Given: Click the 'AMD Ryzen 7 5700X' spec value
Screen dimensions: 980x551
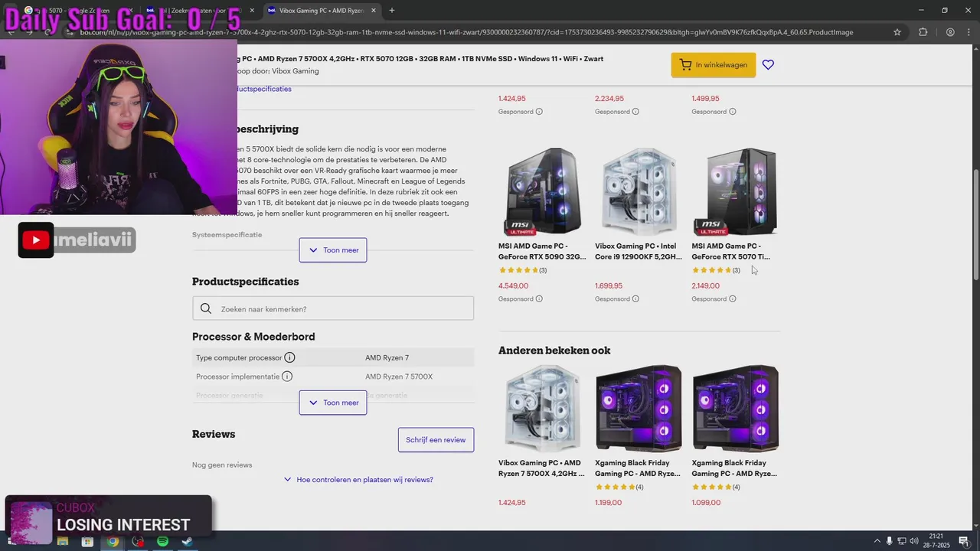Looking at the screenshot, I should pyautogui.click(x=399, y=377).
